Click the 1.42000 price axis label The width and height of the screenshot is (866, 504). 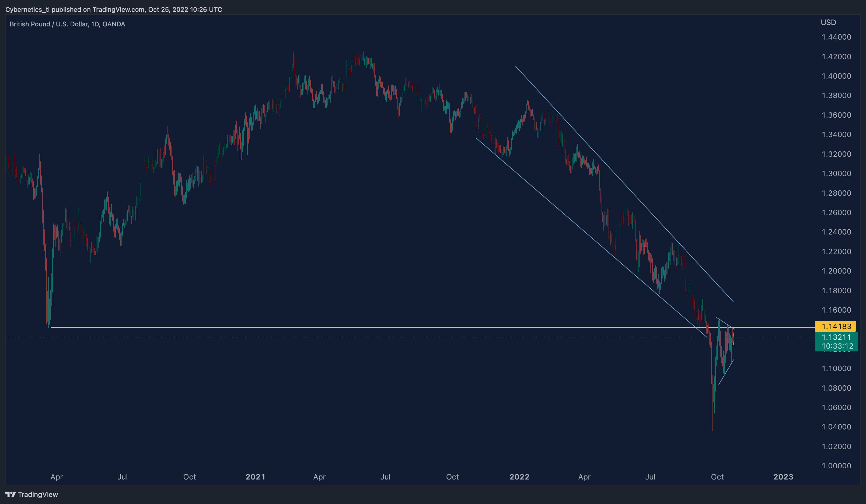tap(836, 57)
